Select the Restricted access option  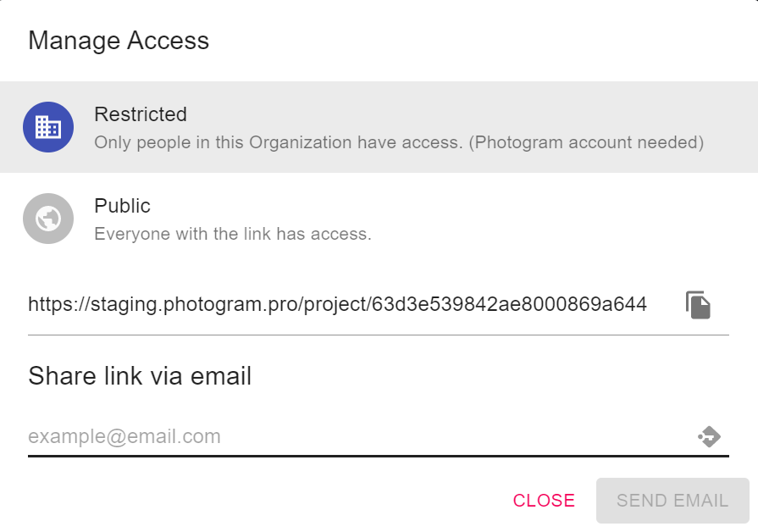pyautogui.click(x=379, y=127)
